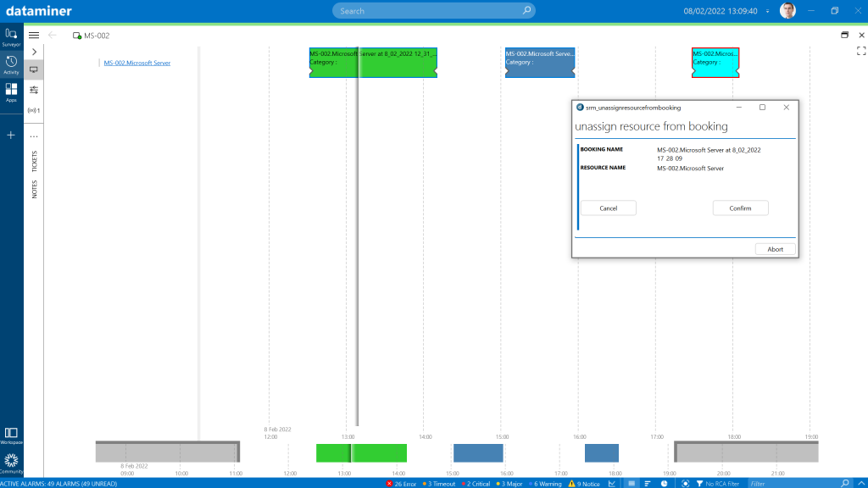Image resolution: width=868 pixels, height=488 pixels.
Task: Click the Cancel button in dialog
Action: click(609, 208)
